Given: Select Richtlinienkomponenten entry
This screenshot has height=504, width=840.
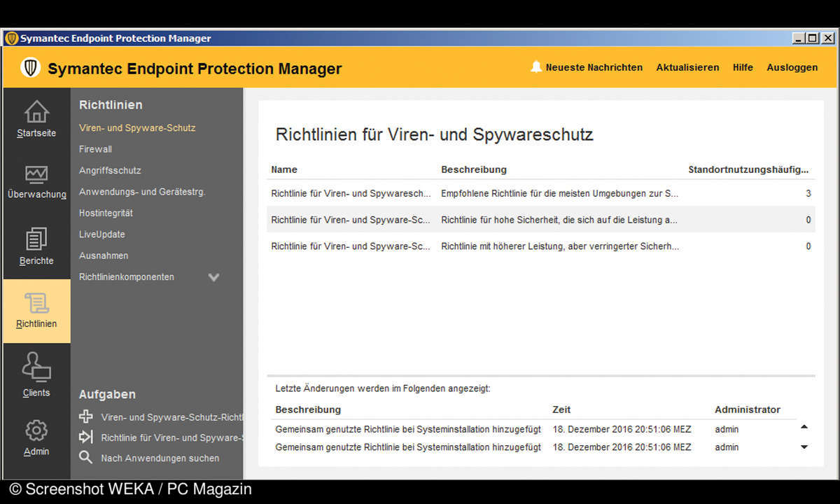Looking at the screenshot, I should (x=127, y=277).
